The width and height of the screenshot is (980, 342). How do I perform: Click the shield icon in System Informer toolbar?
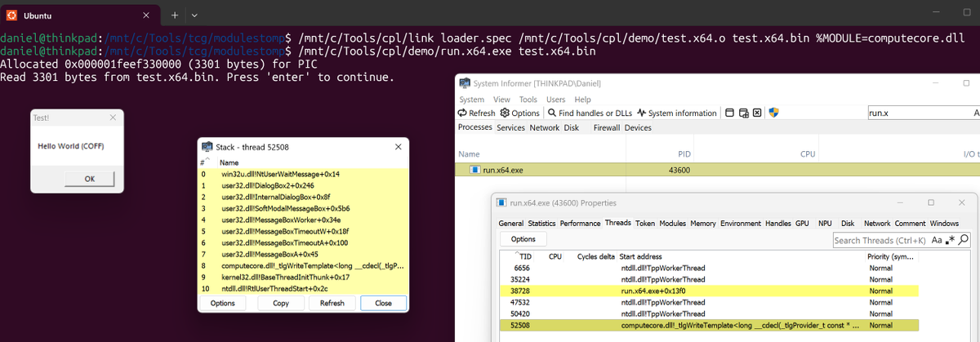click(773, 113)
